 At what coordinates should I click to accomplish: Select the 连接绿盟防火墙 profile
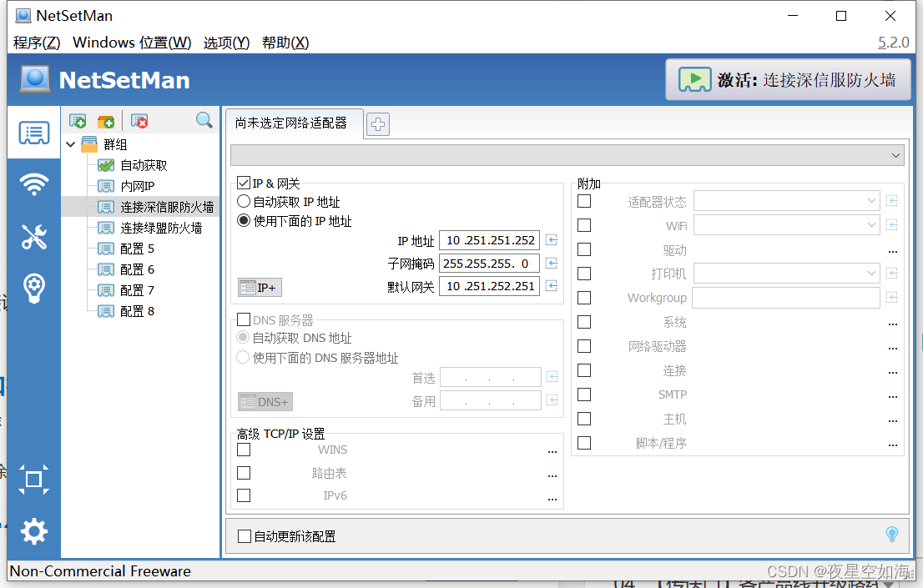[161, 228]
